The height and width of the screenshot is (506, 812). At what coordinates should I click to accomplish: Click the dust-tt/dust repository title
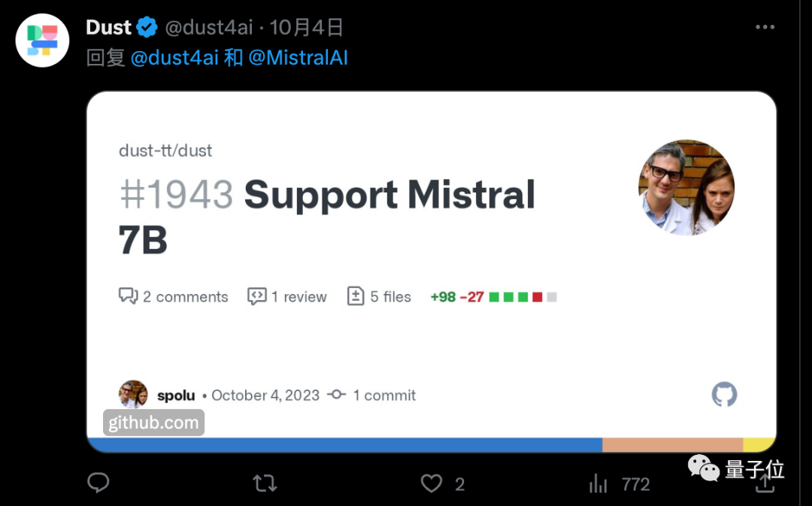pos(165,150)
